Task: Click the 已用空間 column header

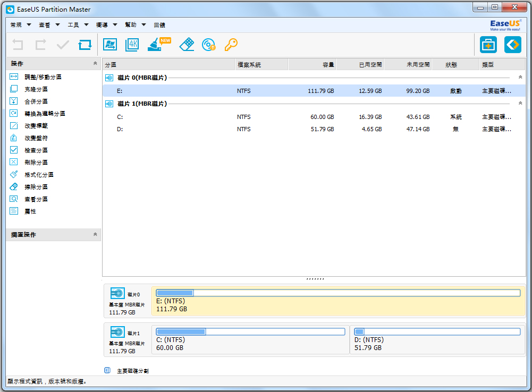Action: pyautogui.click(x=360, y=64)
